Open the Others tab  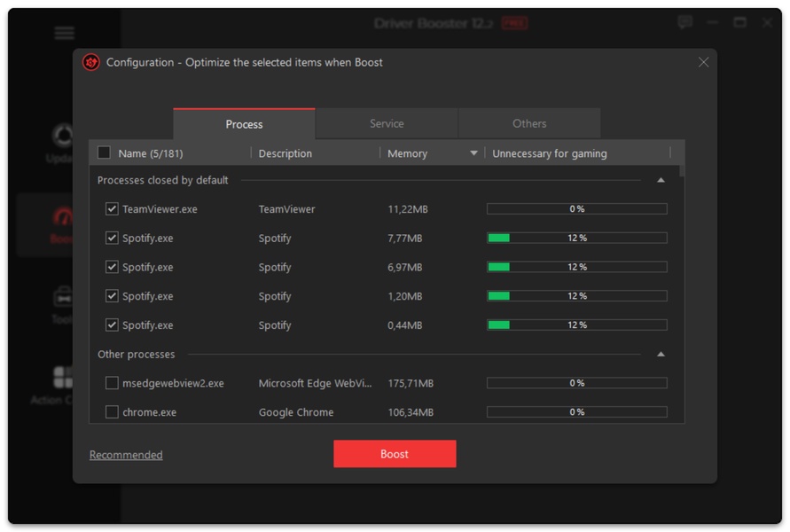pos(529,124)
